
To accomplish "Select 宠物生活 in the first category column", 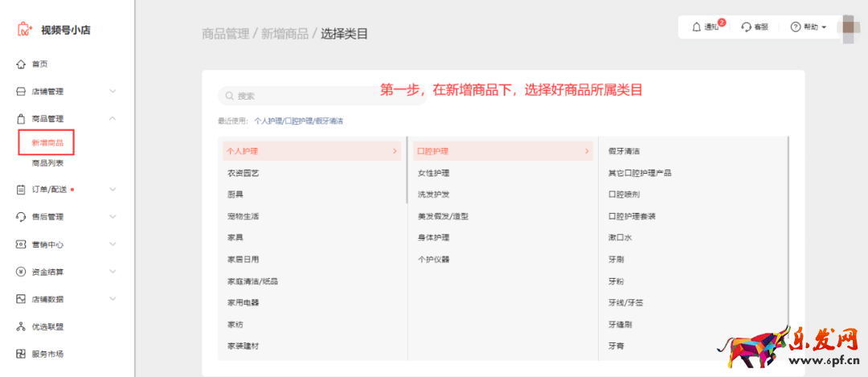I will [243, 216].
